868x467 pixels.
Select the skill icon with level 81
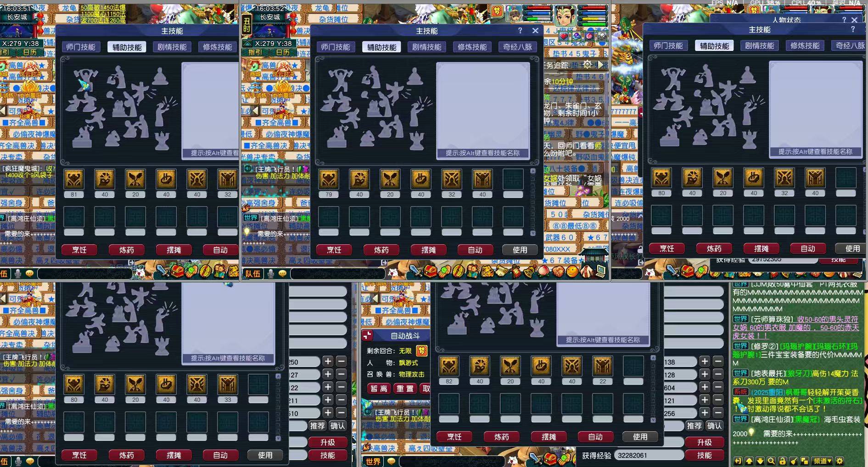74,179
